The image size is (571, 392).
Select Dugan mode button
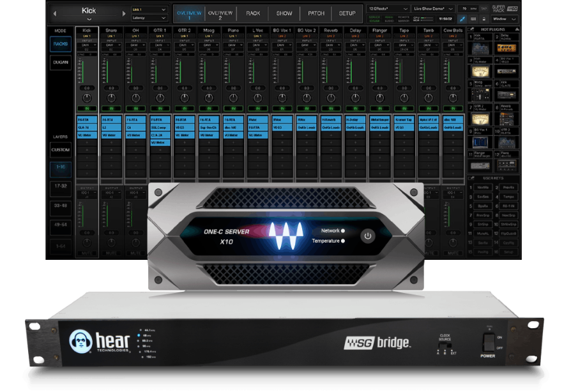click(x=61, y=62)
